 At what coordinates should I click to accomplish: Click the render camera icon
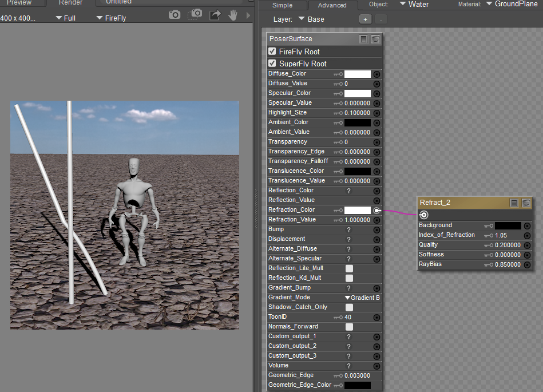coord(175,15)
